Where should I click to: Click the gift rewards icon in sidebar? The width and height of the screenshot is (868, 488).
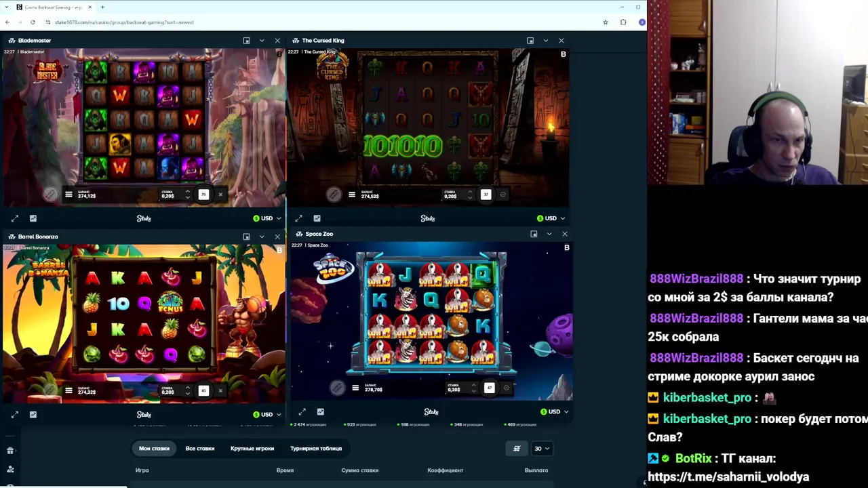coord(10,450)
